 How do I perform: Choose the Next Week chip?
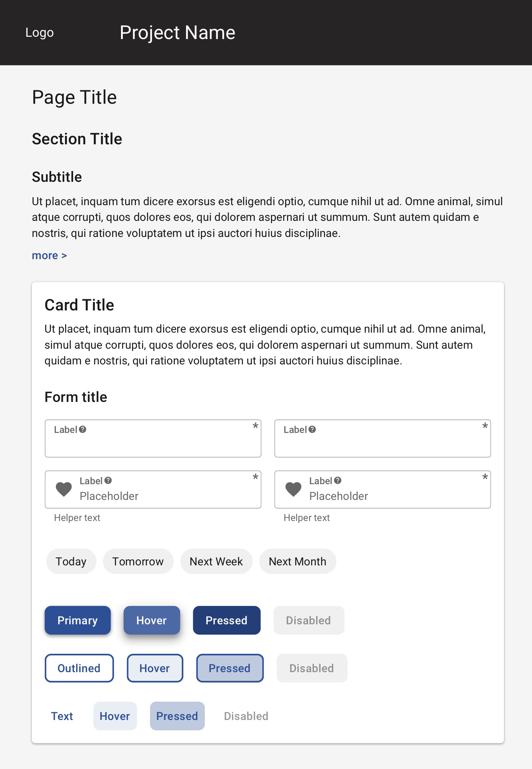216,562
